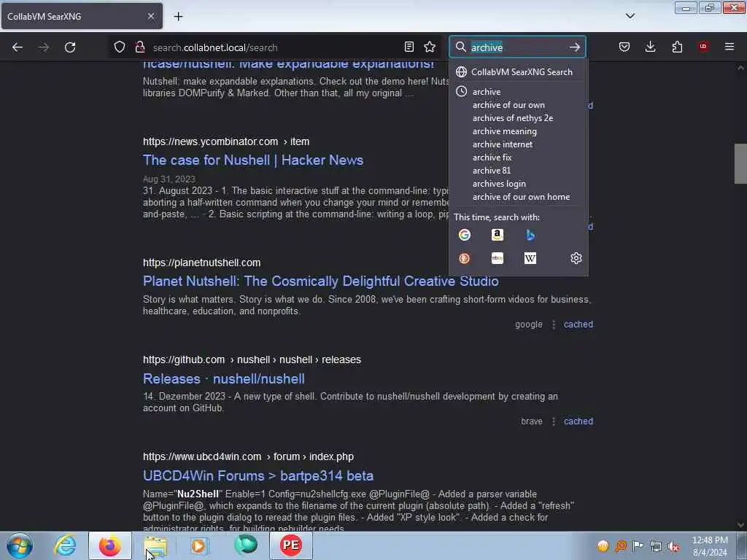Open 'Releases · nushell/nushell' result

point(223,378)
